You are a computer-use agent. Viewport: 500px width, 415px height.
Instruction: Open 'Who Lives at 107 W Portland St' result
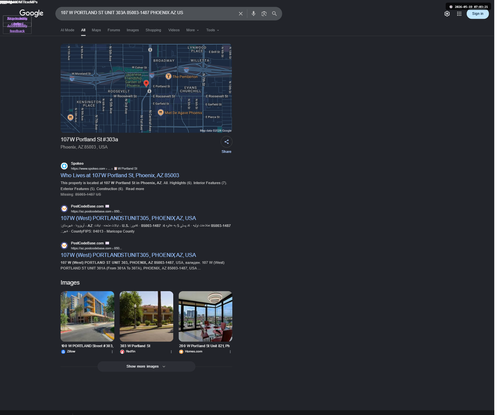[120, 175]
